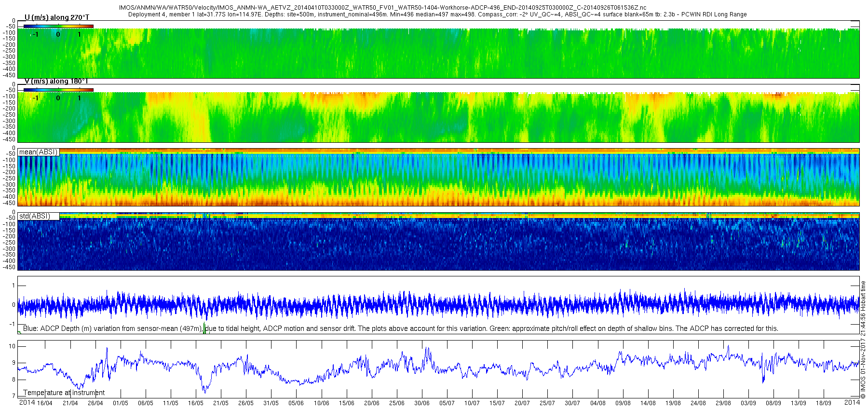This screenshot has height=410, width=868.
Task: Click the '20/06' date tick label
Action: pyautogui.click(x=372, y=403)
